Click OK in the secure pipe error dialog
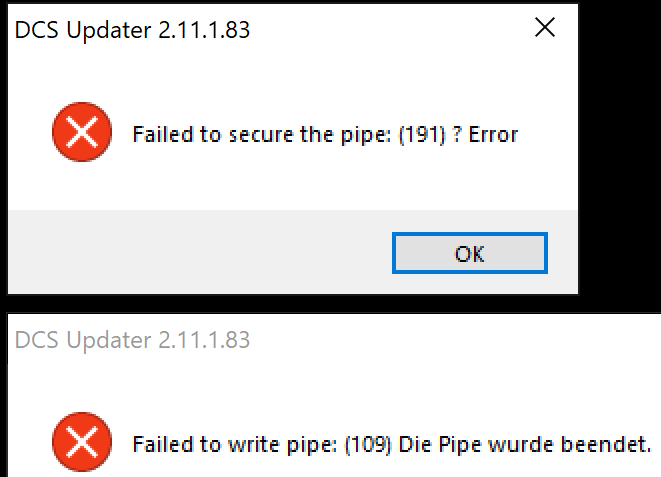This screenshot has width=661, height=477. tap(470, 253)
